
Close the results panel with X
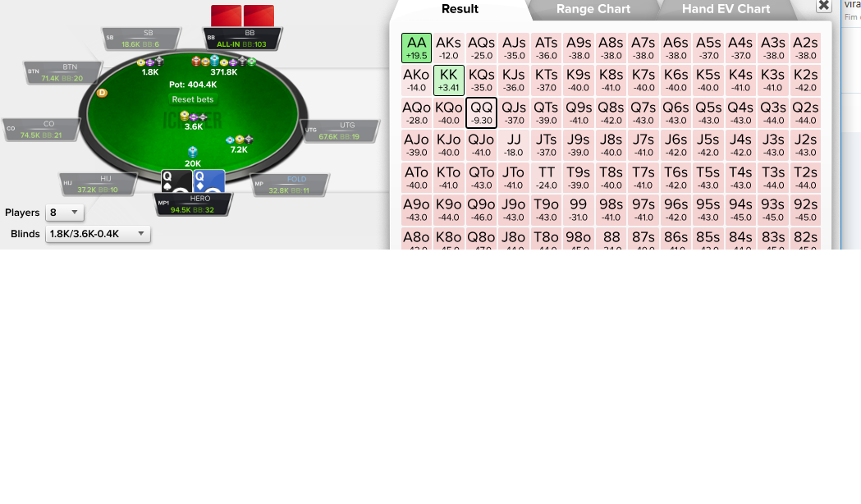coord(824,6)
